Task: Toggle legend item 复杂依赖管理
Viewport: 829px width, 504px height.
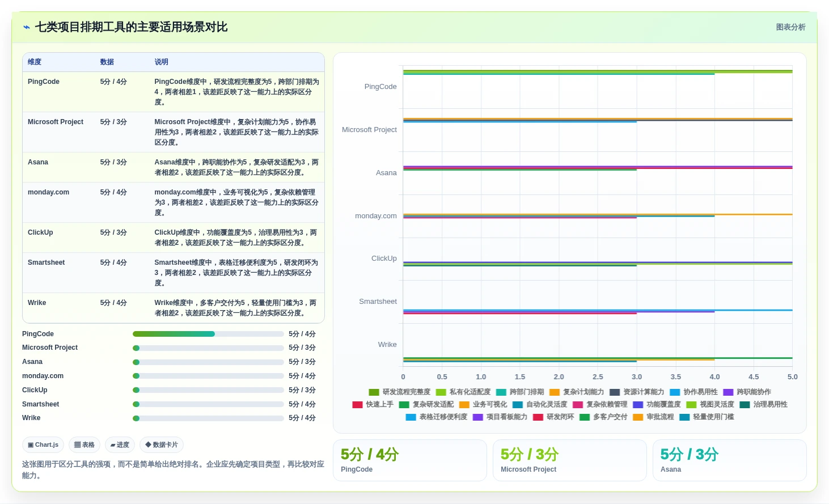Action: coord(600,405)
